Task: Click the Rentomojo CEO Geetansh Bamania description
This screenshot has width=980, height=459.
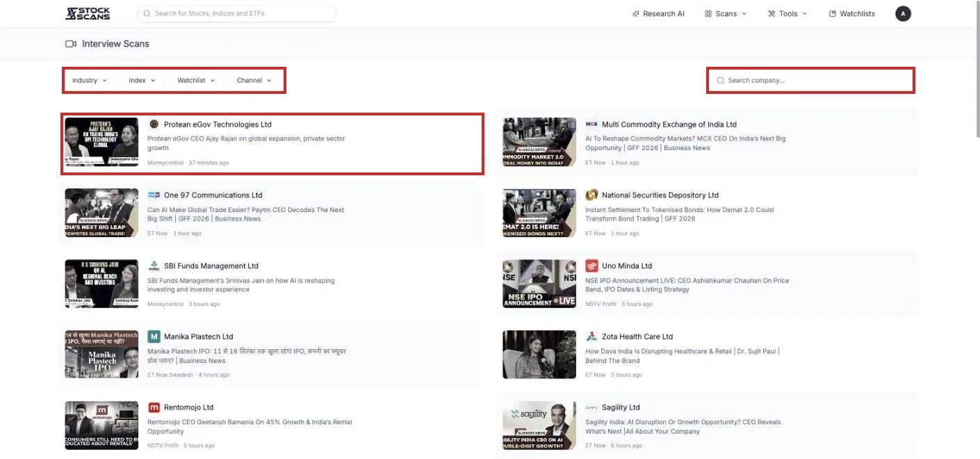Action: pos(250,427)
